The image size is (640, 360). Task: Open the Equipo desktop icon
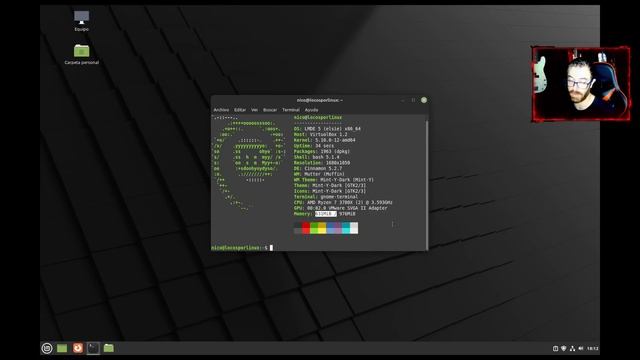coord(82,21)
